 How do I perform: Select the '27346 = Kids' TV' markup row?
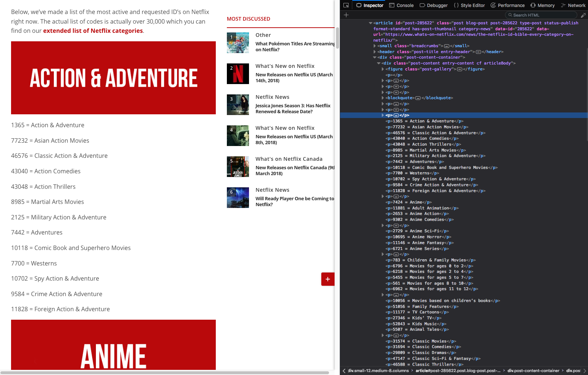coord(413,318)
